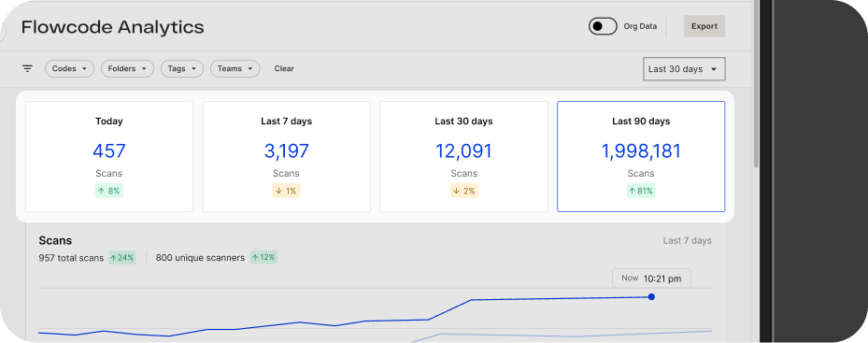The height and width of the screenshot is (343, 868).
Task: Click the 457 scans value
Action: pyautogui.click(x=109, y=150)
